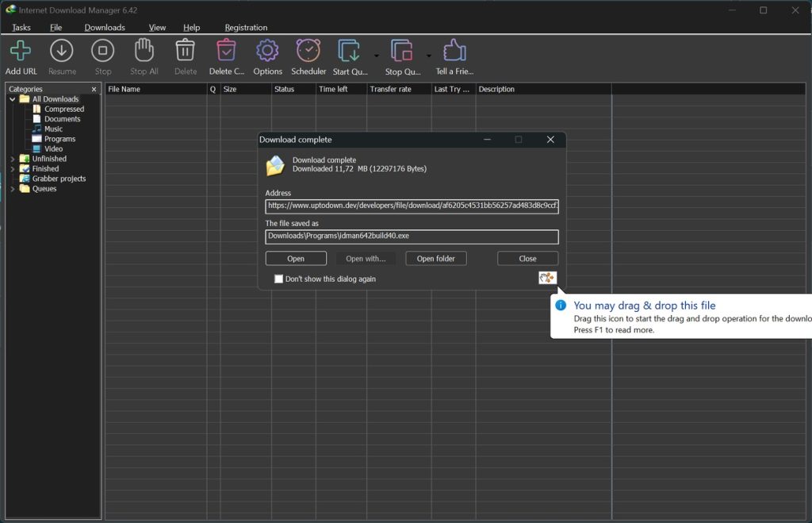Click the Grabber projects icon
The height and width of the screenshot is (523, 812).
tap(25, 179)
